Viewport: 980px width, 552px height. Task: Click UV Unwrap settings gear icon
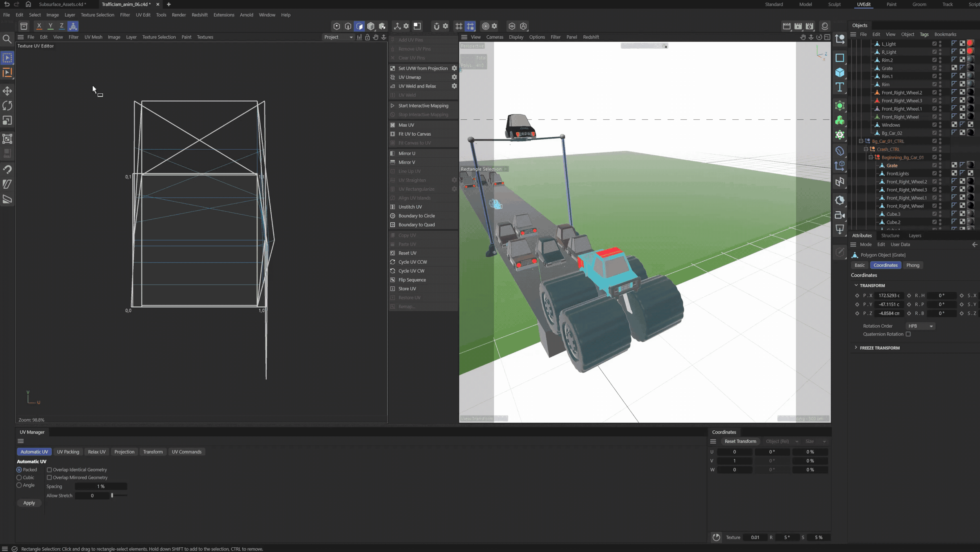pos(454,77)
